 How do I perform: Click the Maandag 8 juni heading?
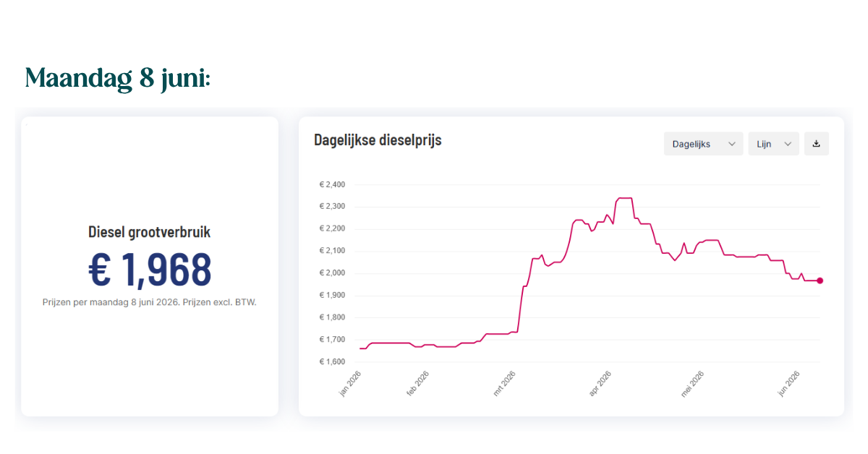coord(117,77)
